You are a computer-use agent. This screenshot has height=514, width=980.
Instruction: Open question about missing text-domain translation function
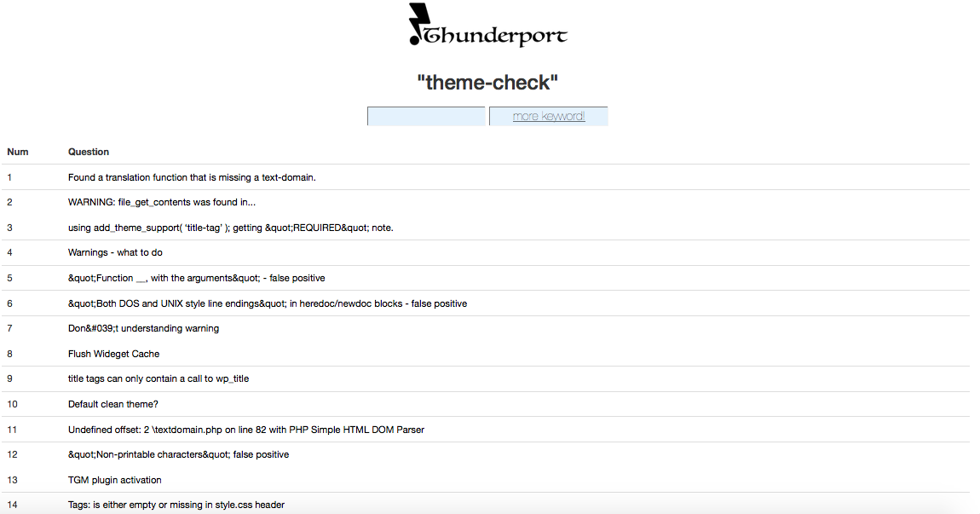(192, 177)
